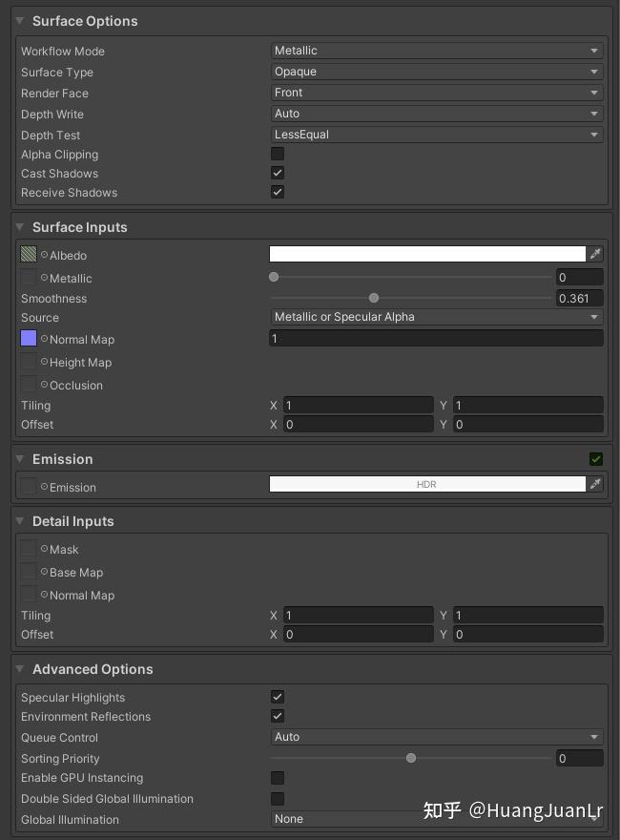Viewport: 620px width, 840px height.
Task: Collapse the Surface Options section
Action: (x=22, y=21)
